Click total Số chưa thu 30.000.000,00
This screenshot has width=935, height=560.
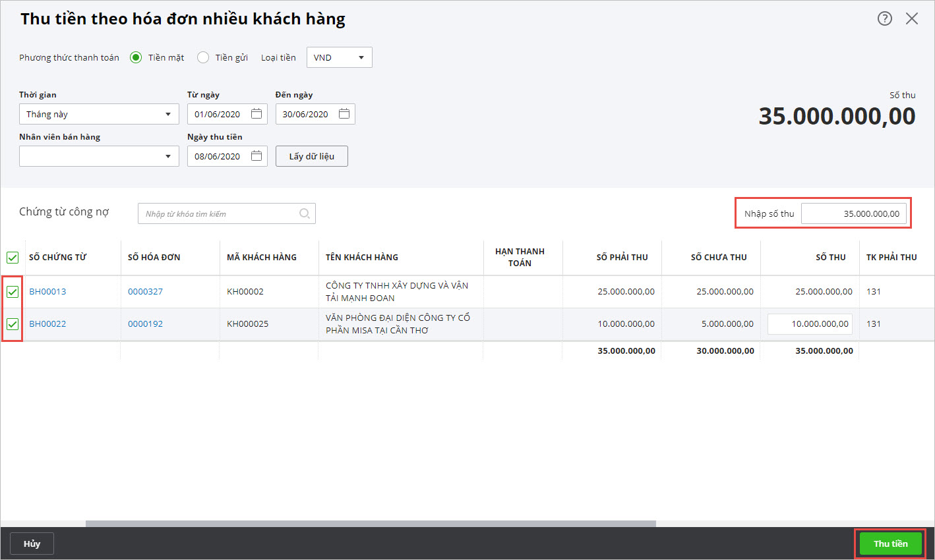pos(725,350)
